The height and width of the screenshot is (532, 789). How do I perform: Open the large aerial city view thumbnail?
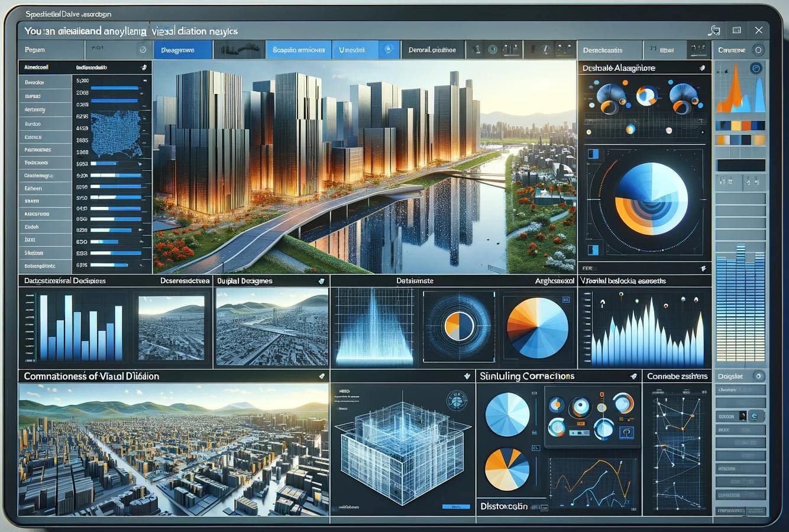point(174,449)
